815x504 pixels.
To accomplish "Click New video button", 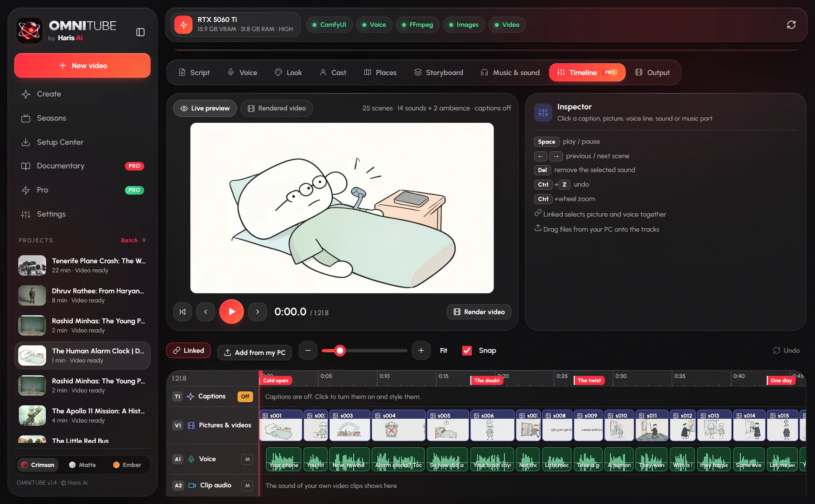I will pyautogui.click(x=82, y=66).
